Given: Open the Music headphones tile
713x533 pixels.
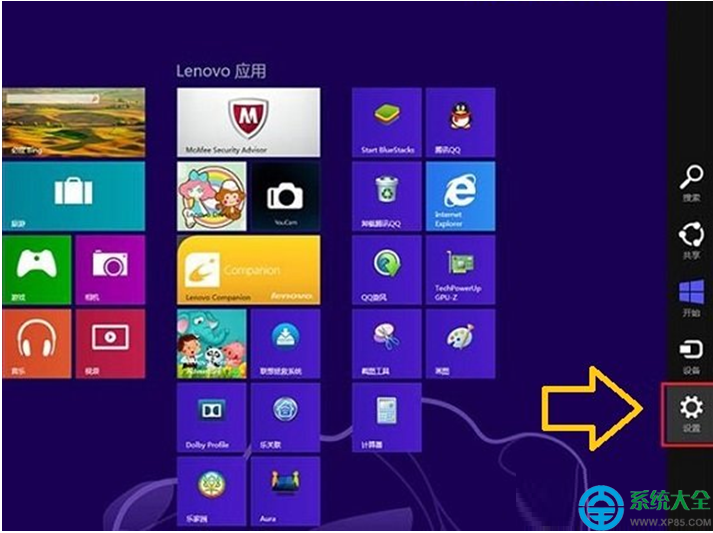Looking at the screenshot, I should pyautogui.click(x=37, y=344).
